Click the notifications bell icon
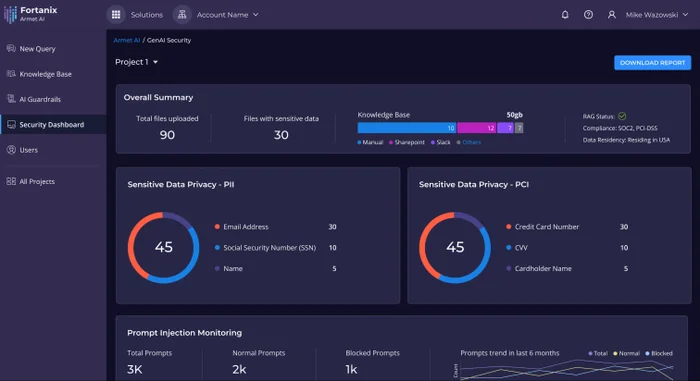 (x=565, y=15)
